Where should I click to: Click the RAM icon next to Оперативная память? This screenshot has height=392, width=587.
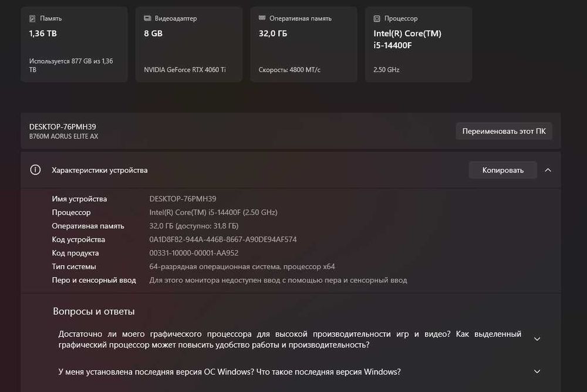coord(262,18)
